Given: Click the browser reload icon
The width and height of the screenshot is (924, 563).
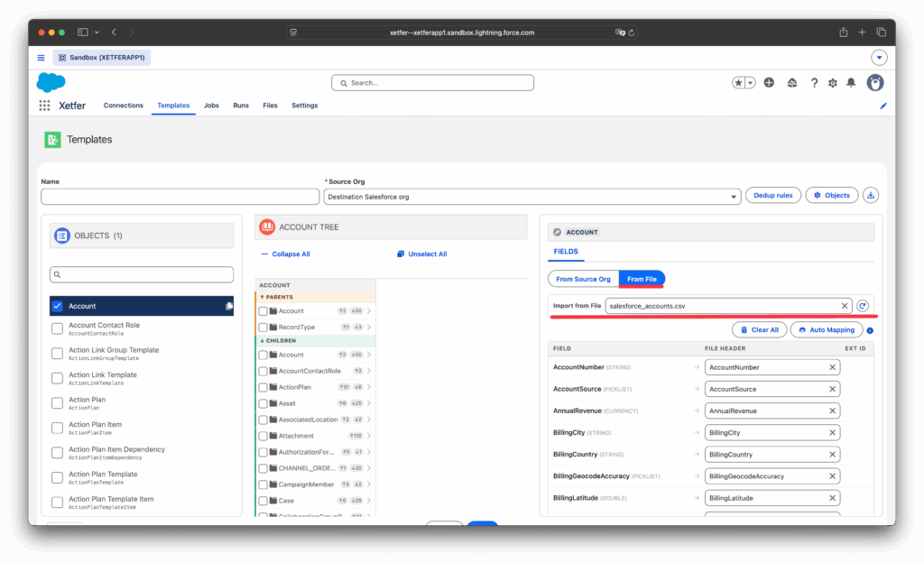Looking at the screenshot, I should coord(631,33).
